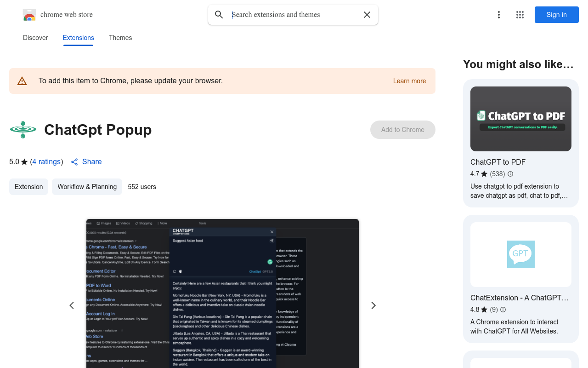Click the 4.8 rating star of ChatExtension
Image resolution: width=588 pixels, height=368 pixels.
484,310
